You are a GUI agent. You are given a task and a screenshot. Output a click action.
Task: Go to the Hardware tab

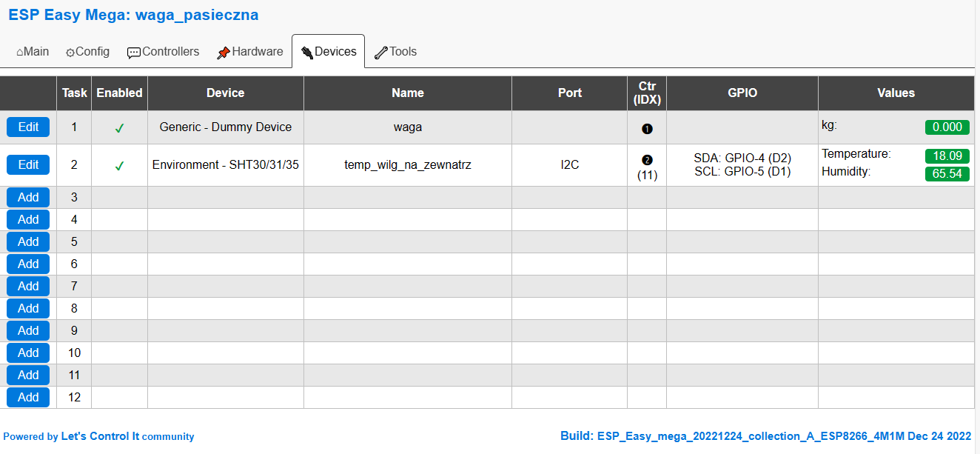click(249, 52)
